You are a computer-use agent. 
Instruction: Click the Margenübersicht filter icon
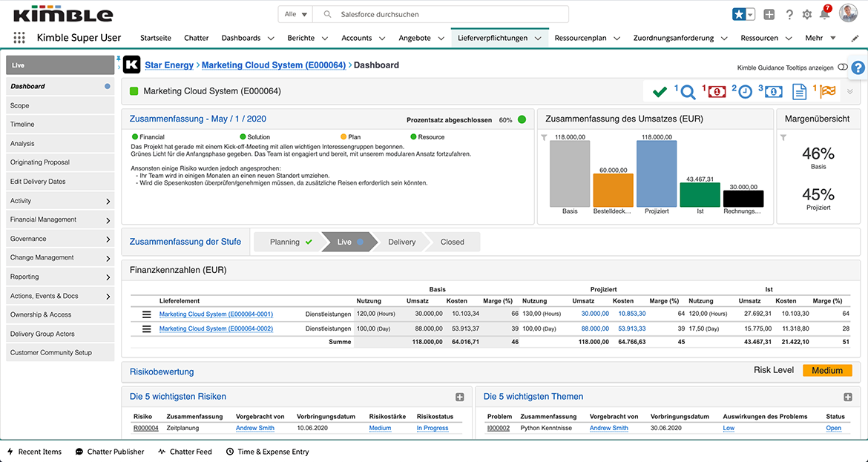[x=783, y=138]
